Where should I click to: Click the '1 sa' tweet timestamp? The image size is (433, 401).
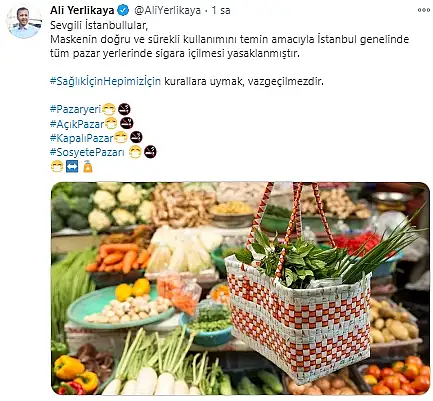coord(221,11)
